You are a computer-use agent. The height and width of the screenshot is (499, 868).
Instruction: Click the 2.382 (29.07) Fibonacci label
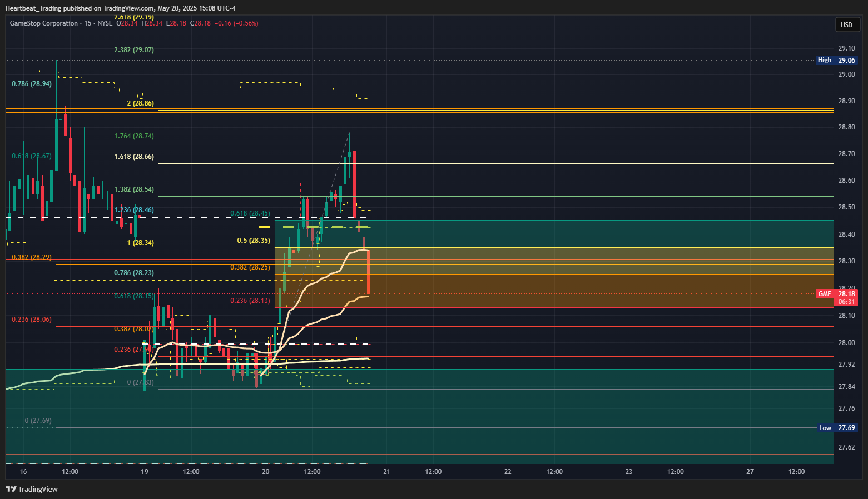pyautogui.click(x=134, y=50)
